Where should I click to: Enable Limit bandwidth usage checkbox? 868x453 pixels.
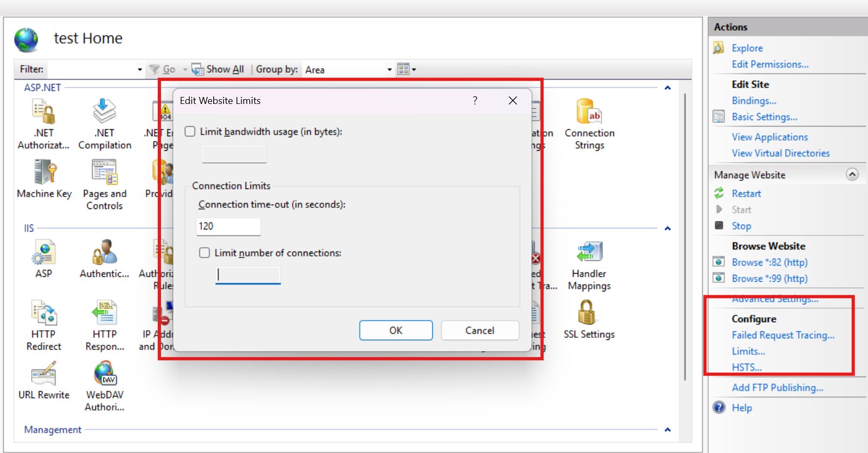190,131
